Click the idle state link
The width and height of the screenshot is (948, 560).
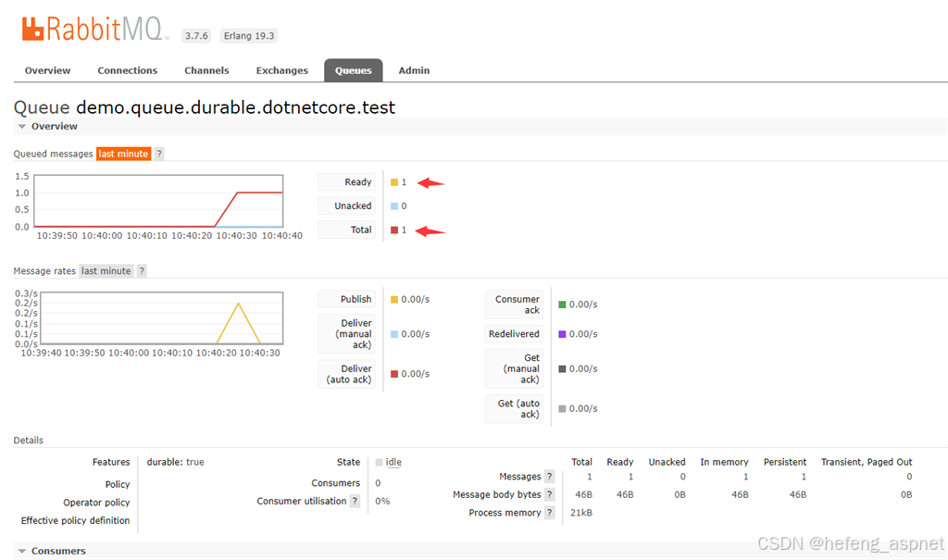pyautogui.click(x=393, y=462)
